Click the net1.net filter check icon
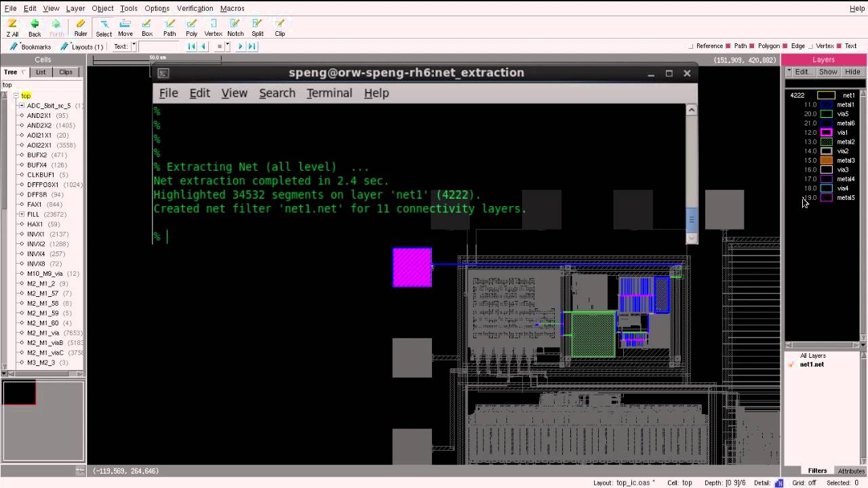The width and height of the screenshot is (868, 488). 791,365
